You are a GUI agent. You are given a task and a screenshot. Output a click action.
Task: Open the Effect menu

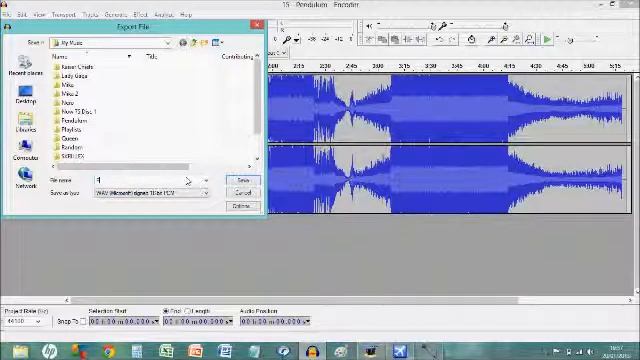[140, 15]
